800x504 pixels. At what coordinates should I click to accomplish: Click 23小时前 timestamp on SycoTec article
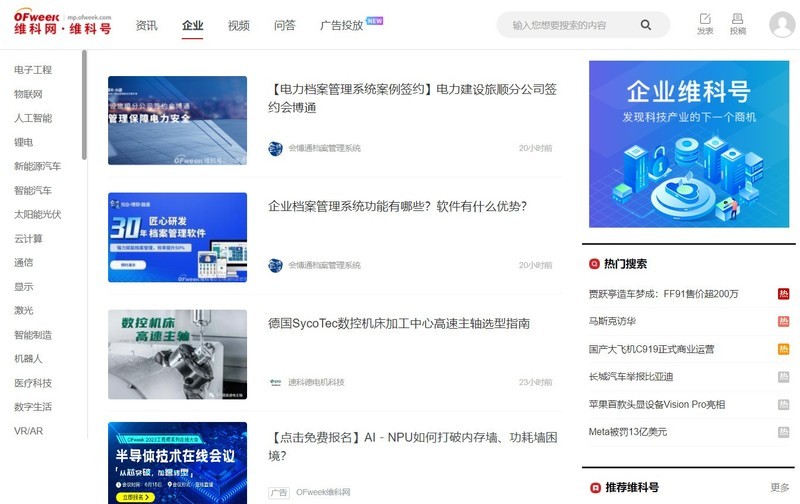coord(535,382)
